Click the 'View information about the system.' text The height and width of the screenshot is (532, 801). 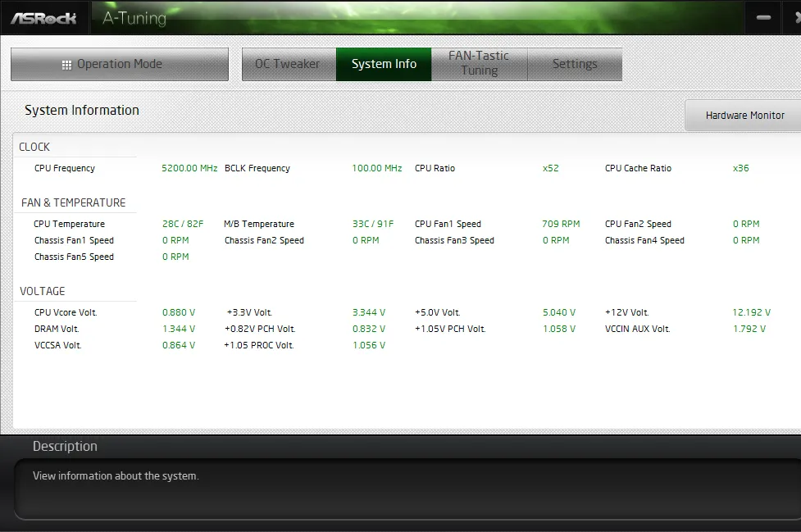pyautogui.click(x=116, y=475)
